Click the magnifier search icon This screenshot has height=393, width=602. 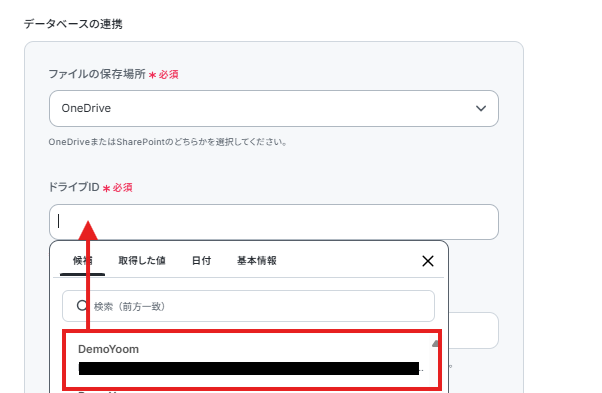pyautogui.click(x=81, y=306)
